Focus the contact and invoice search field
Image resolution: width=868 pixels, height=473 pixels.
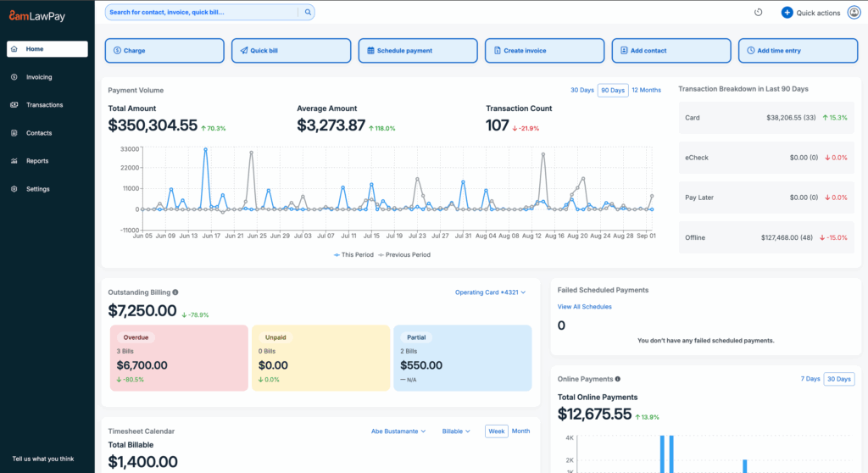[x=202, y=13]
